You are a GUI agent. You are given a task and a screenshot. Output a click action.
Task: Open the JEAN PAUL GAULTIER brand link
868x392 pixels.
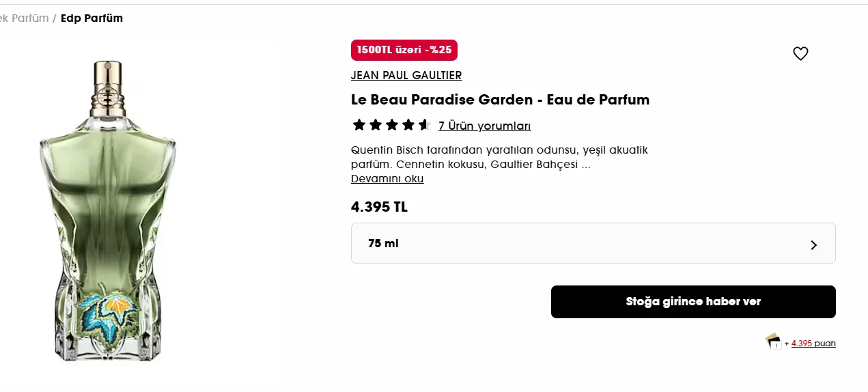click(406, 75)
